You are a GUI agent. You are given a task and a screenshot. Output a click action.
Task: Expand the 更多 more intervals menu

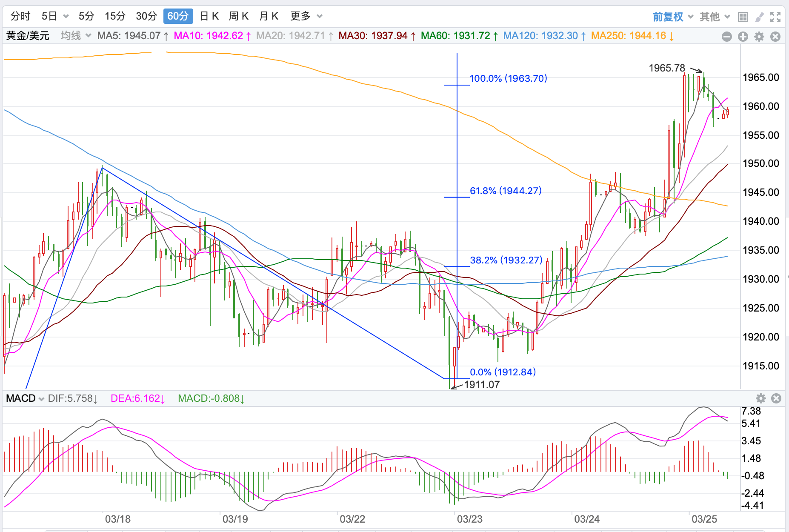(x=306, y=16)
